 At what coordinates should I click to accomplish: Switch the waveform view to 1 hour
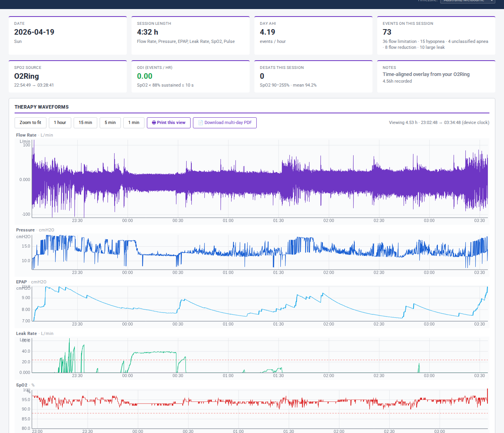point(60,122)
